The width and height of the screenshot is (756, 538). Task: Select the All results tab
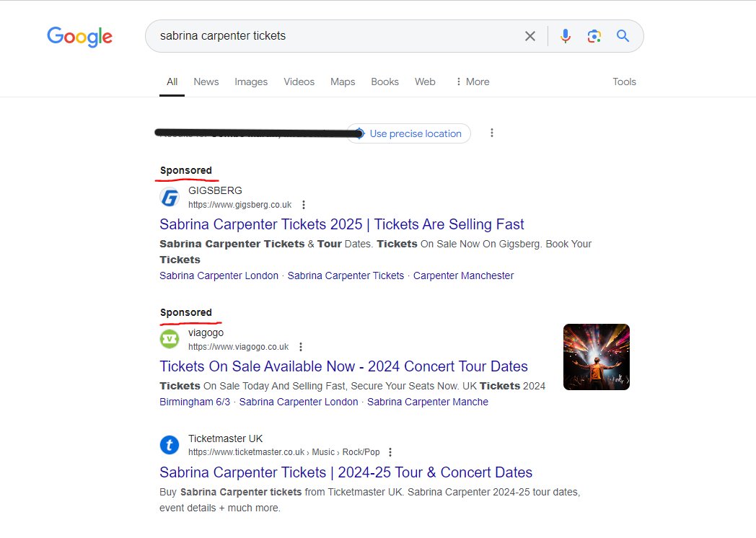(x=172, y=82)
